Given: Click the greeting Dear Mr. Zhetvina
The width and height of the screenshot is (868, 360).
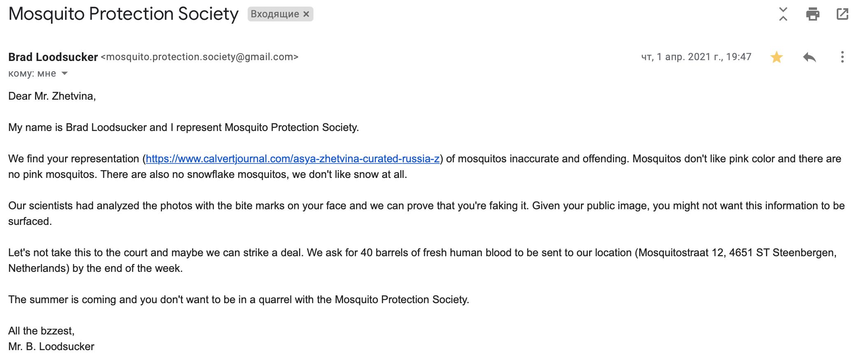Looking at the screenshot, I should click(52, 96).
